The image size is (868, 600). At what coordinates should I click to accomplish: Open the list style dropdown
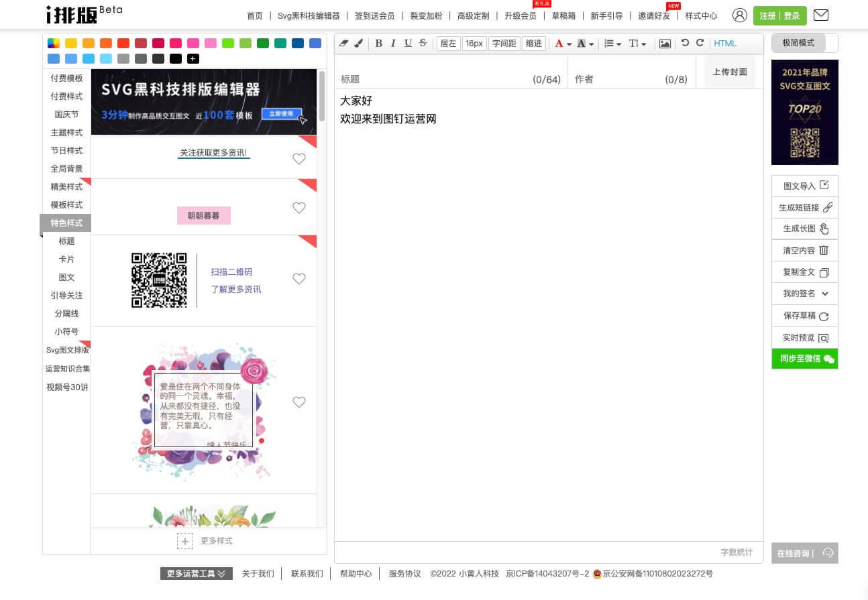[x=613, y=44]
